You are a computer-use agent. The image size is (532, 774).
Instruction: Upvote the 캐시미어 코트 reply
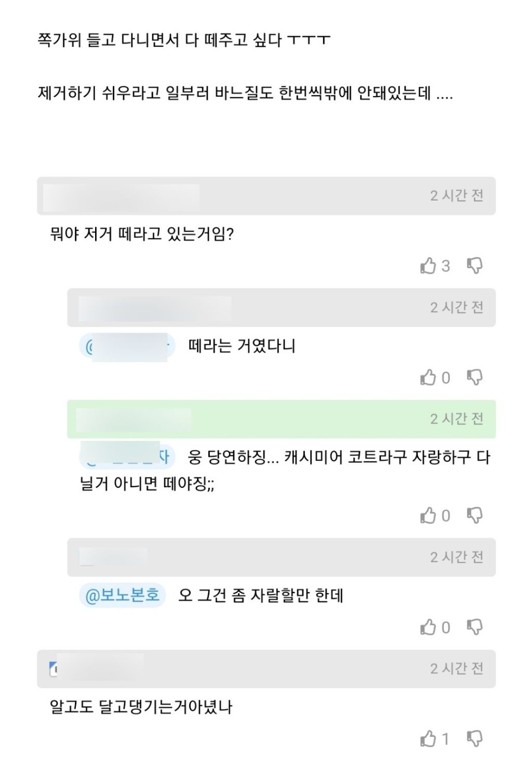click(429, 515)
